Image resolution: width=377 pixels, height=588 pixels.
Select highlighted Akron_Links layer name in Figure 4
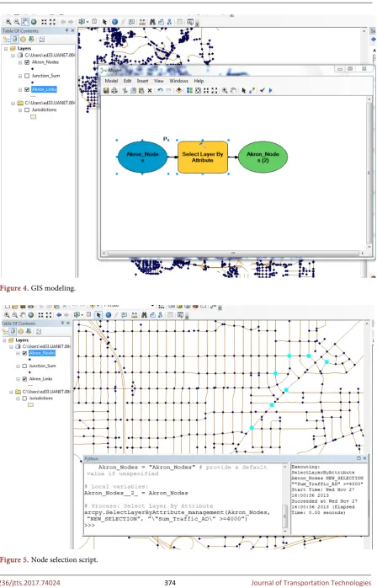(45, 89)
